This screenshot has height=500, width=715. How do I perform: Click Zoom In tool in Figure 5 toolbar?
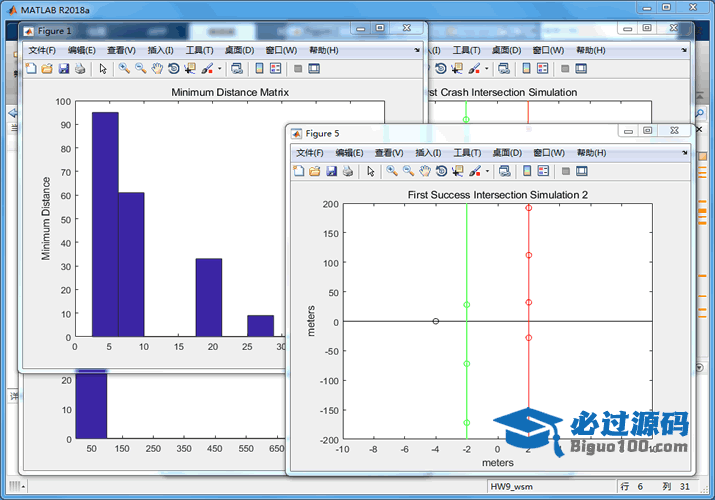click(x=392, y=171)
